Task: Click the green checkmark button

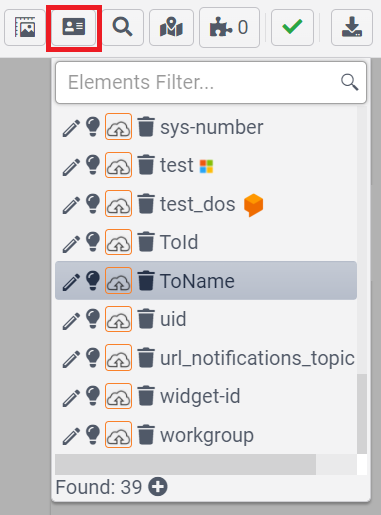Action: 292,27
